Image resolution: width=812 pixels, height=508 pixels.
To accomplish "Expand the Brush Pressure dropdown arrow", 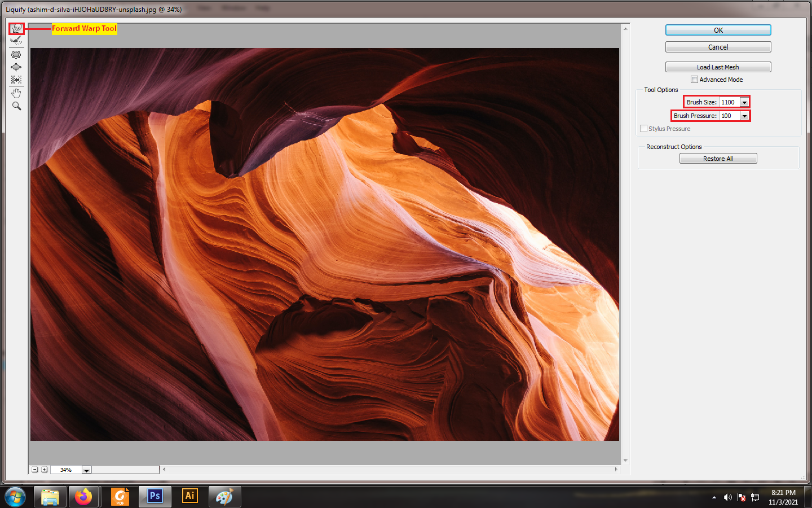I will (744, 116).
